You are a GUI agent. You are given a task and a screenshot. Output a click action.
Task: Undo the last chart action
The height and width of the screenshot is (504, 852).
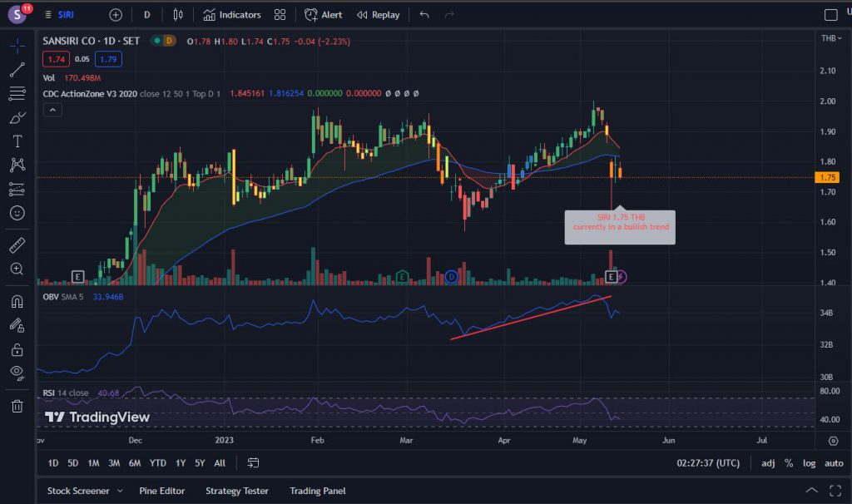pos(424,15)
